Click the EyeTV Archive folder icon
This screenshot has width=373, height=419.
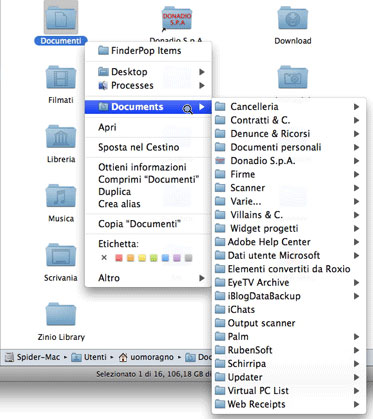[220, 283]
